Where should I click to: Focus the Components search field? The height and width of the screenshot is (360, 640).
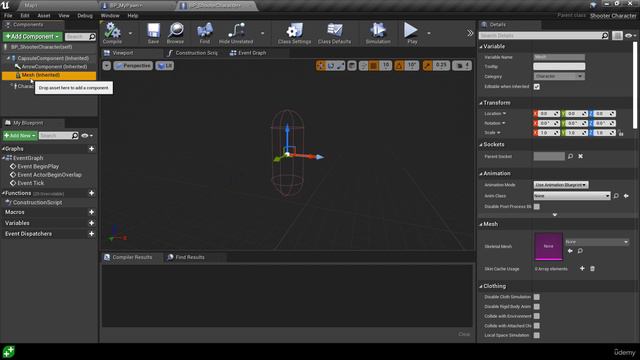pyautogui.click(x=80, y=37)
